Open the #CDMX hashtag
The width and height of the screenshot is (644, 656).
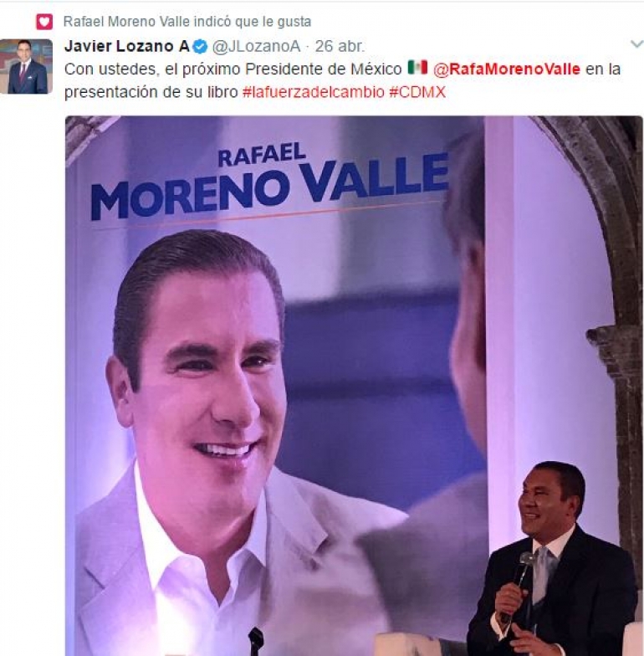pyautogui.click(x=417, y=92)
